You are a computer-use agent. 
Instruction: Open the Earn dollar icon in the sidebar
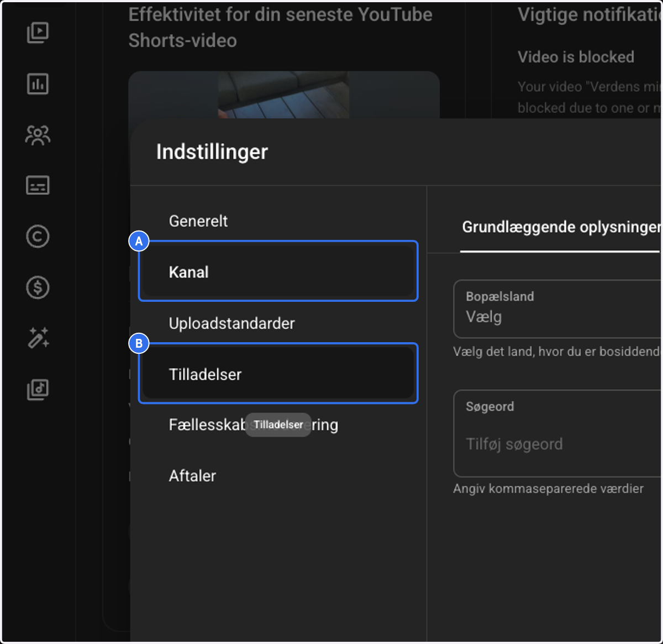(38, 287)
